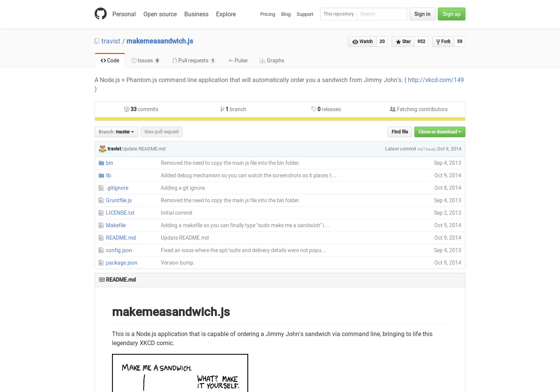Screen dimensions: 560x392
Task: Focus the Search input field
Action: tap(382, 14)
